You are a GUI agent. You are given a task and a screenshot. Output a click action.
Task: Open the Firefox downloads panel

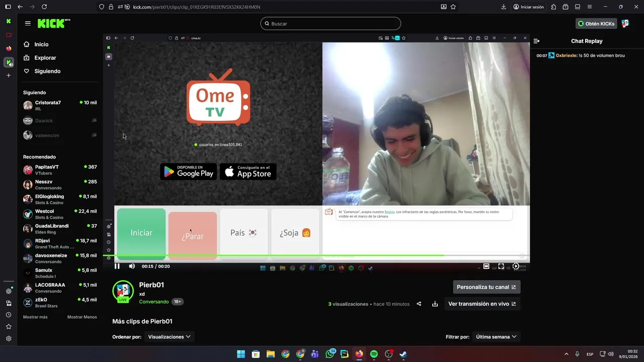504,7
